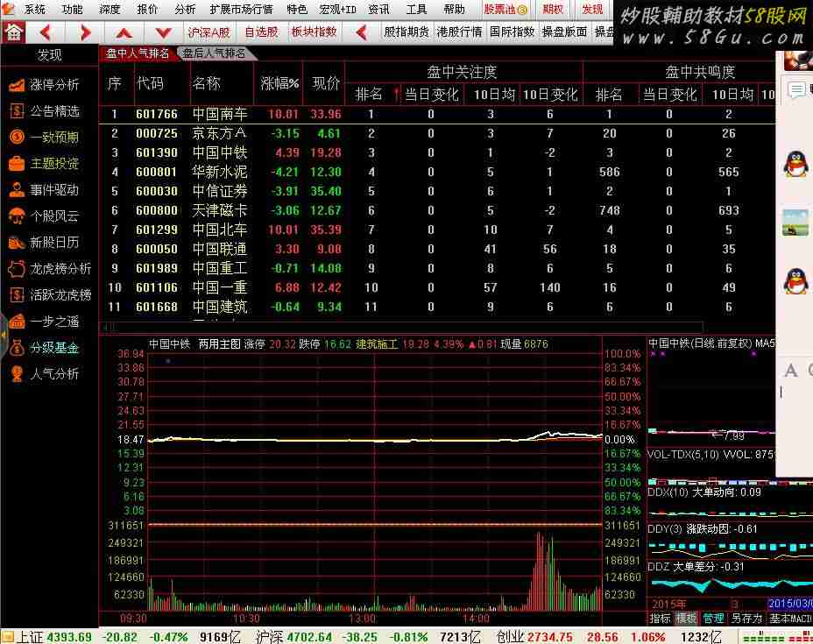Open the lower QQ penguin icon
The width and height of the screenshot is (813, 644).
tap(795, 281)
